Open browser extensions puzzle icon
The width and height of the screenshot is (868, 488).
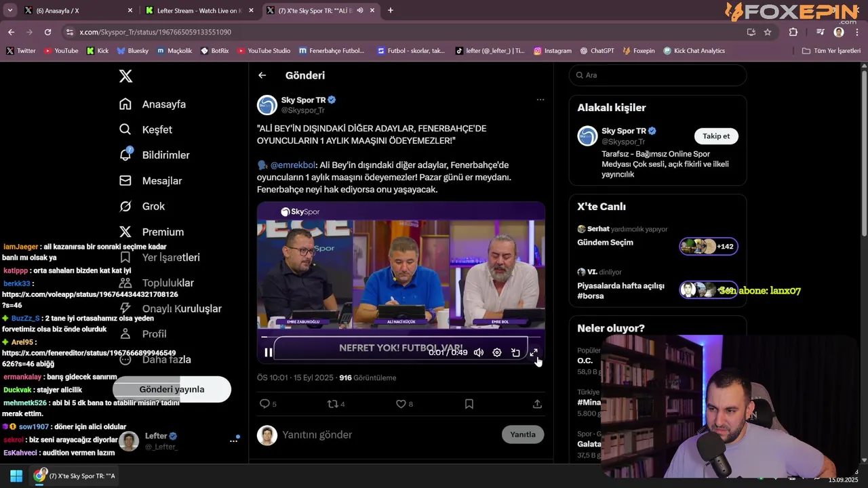[x=793, y=32]
